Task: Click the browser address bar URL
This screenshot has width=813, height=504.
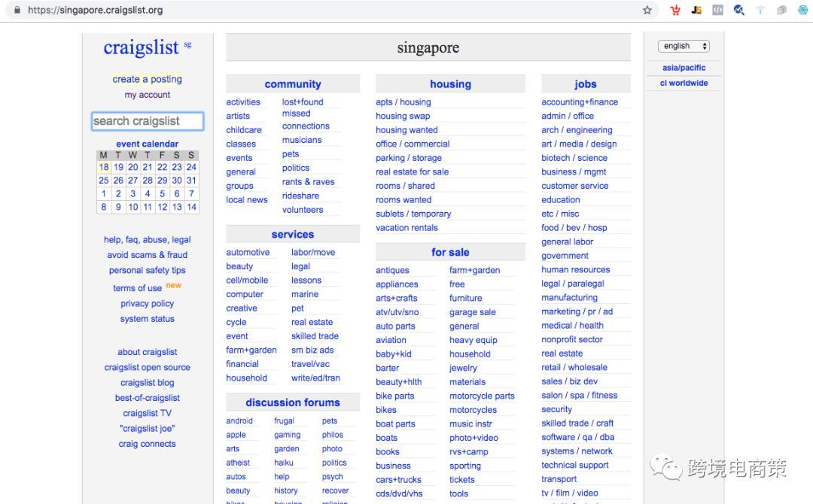Action: (95, 10)
